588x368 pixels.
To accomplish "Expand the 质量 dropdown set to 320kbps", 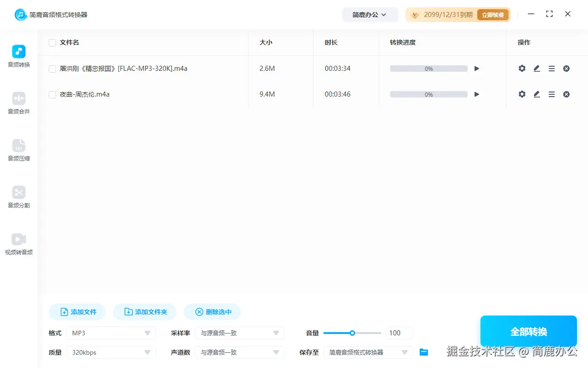I will pos(111,352).
